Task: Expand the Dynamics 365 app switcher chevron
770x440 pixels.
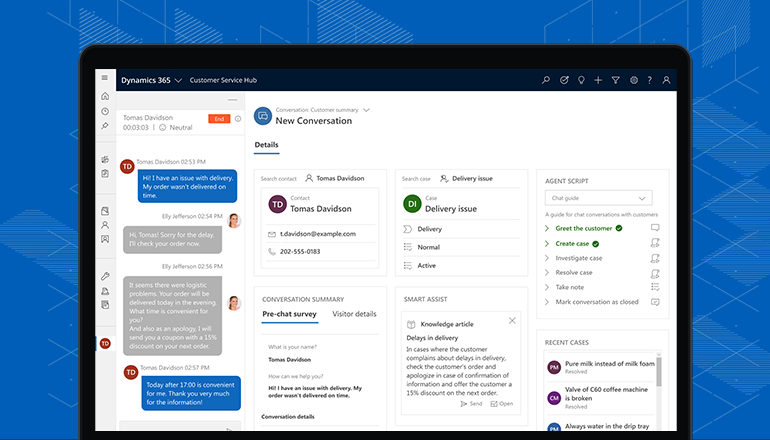Action: [x=178, y=79]
